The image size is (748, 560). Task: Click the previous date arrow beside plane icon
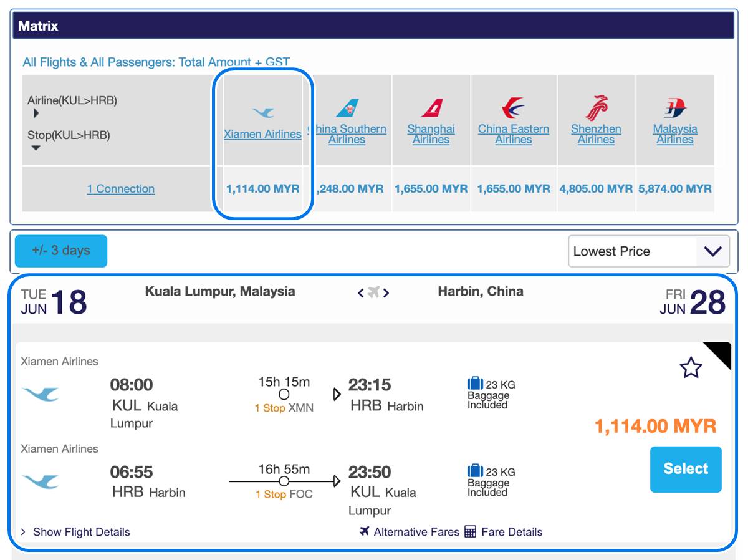tap(361, 292)
